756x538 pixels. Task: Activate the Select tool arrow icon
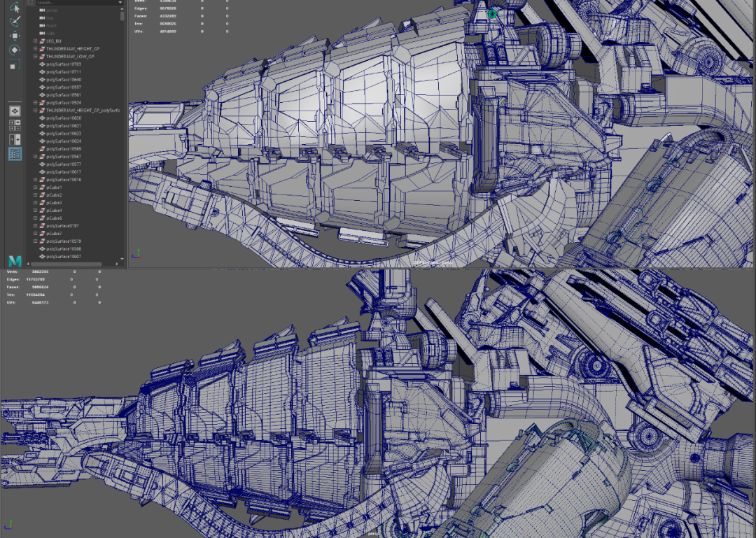click(x=15, y=7)
